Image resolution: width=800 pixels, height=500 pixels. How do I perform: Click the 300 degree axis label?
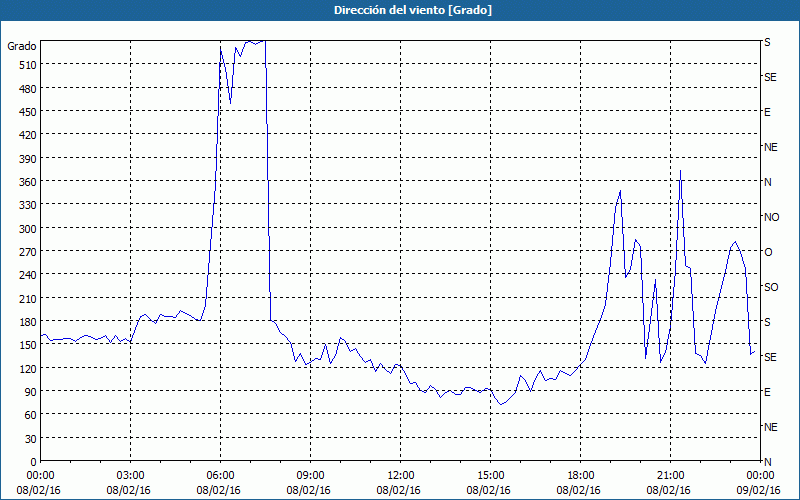click(x=28, y=228)
